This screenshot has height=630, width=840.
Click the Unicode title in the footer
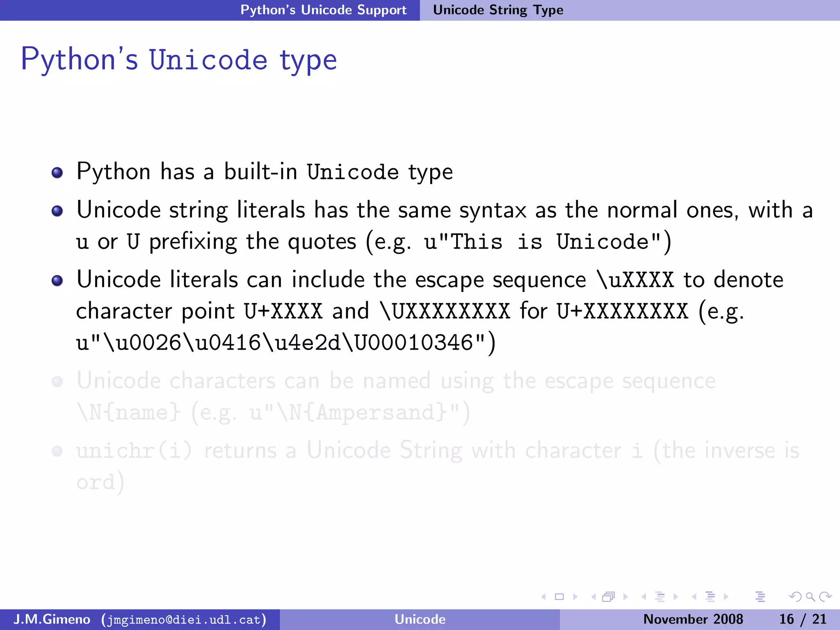[x=420, y=619]
